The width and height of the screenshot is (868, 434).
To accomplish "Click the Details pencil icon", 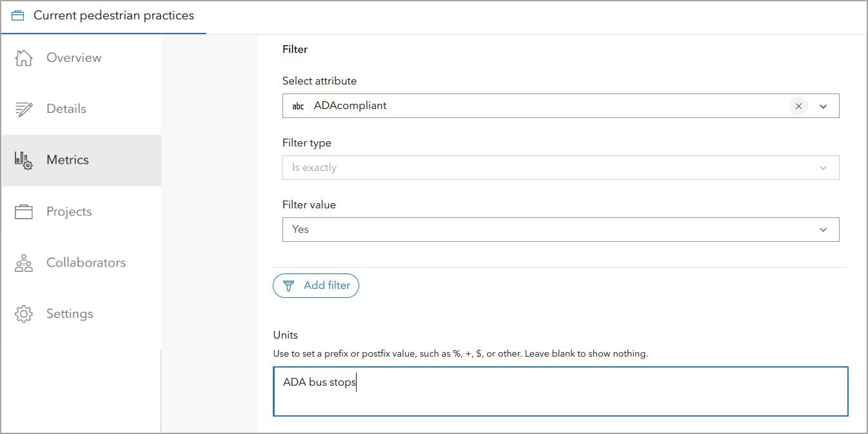I will click(x=24, y=109).
